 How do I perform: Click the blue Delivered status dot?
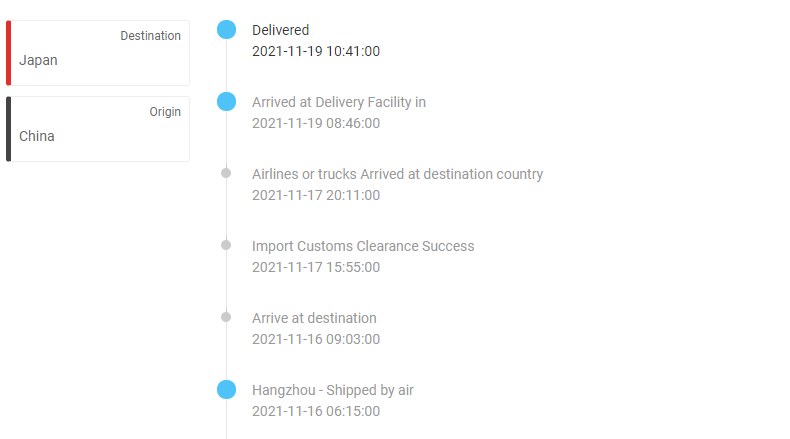(x=226, y=30)
